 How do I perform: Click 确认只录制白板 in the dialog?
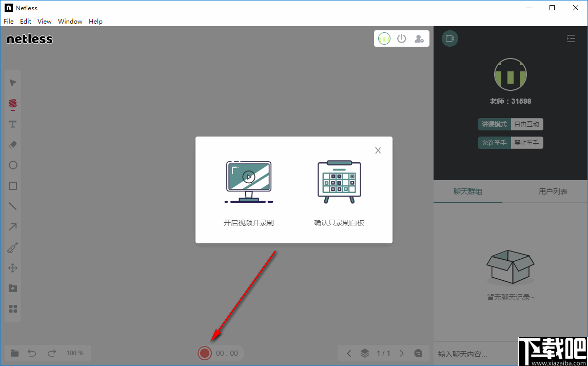(339, 185)
